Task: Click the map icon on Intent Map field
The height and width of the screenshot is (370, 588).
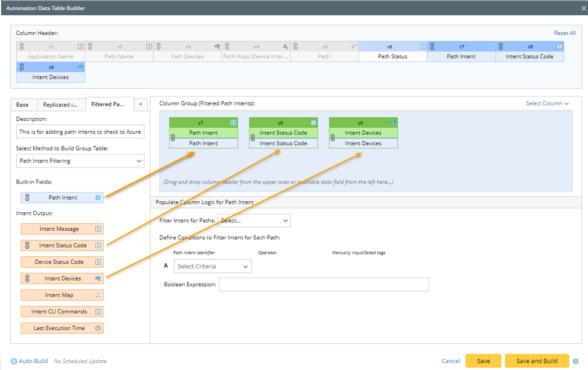Action: 98,295
